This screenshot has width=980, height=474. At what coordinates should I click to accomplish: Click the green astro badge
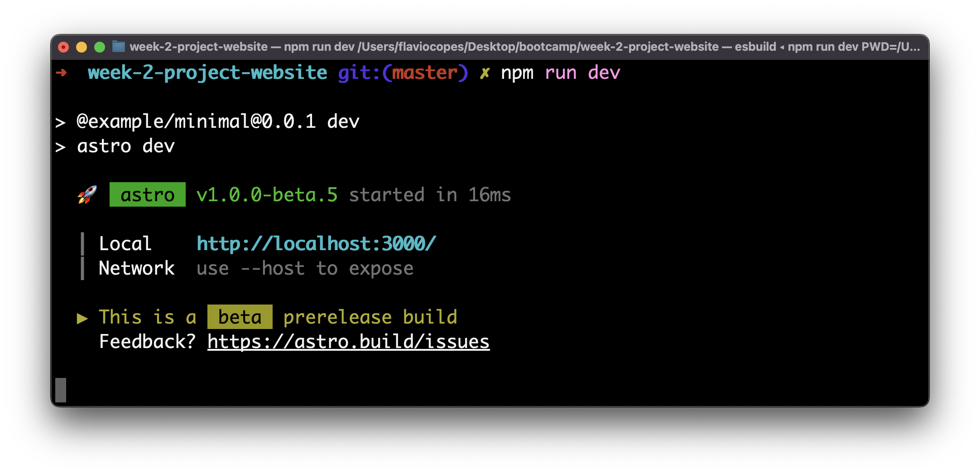coord(148,195)
